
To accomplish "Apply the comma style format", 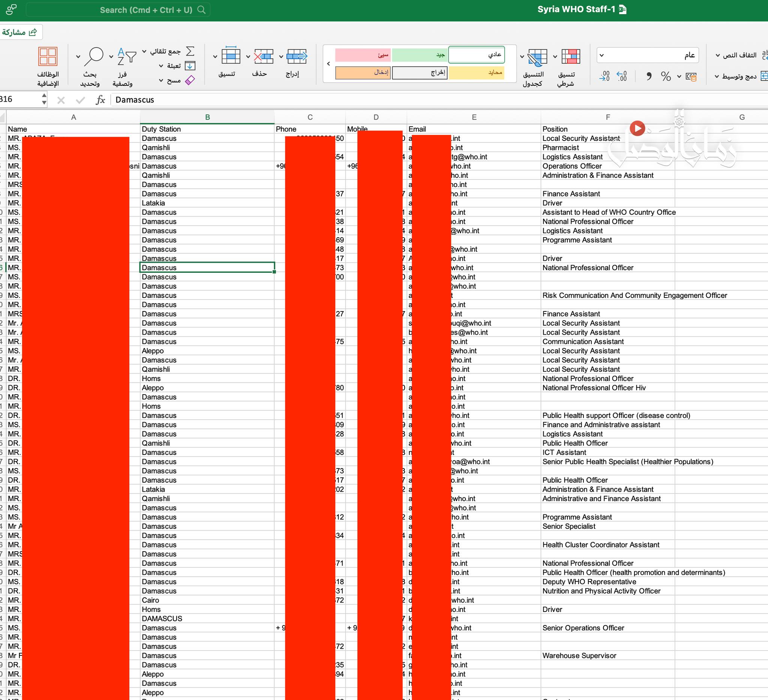I will pos(649,76).
